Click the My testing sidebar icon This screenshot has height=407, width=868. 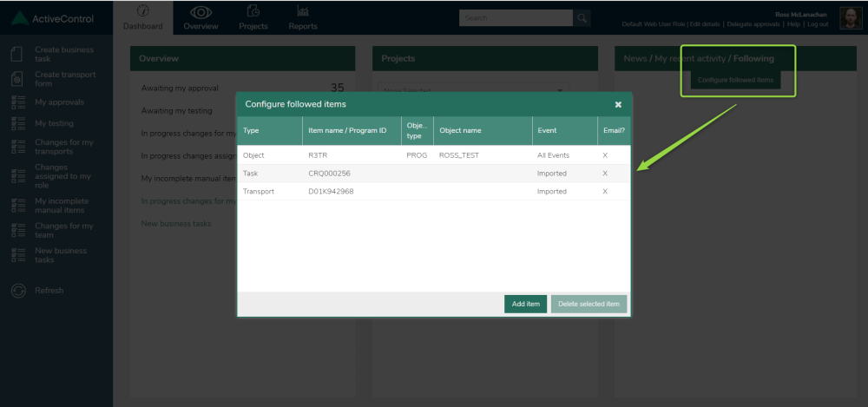coord(18,123)
